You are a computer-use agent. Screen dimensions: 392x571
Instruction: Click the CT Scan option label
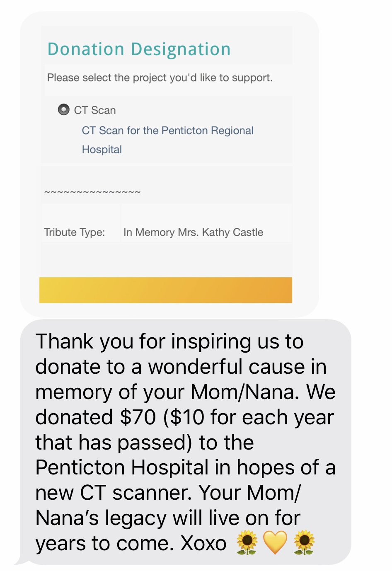tap(95, 110)
